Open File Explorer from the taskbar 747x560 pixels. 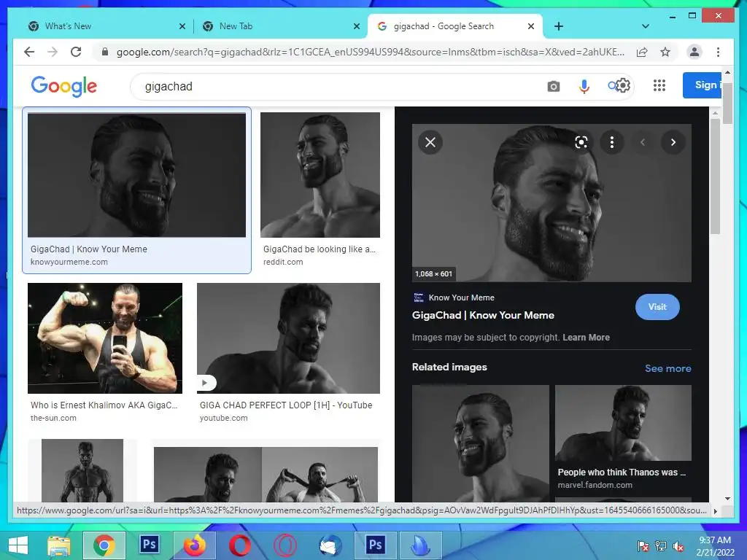coord(59,545)
